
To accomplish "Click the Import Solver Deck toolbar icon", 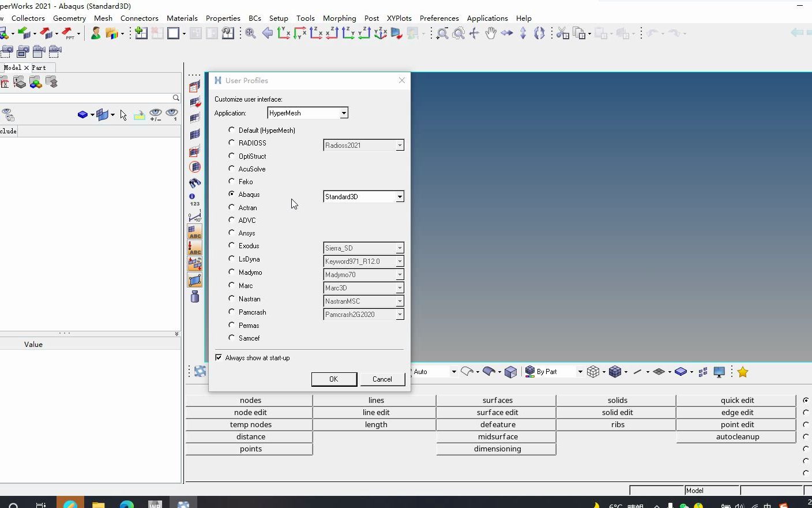I will point(24,33).
